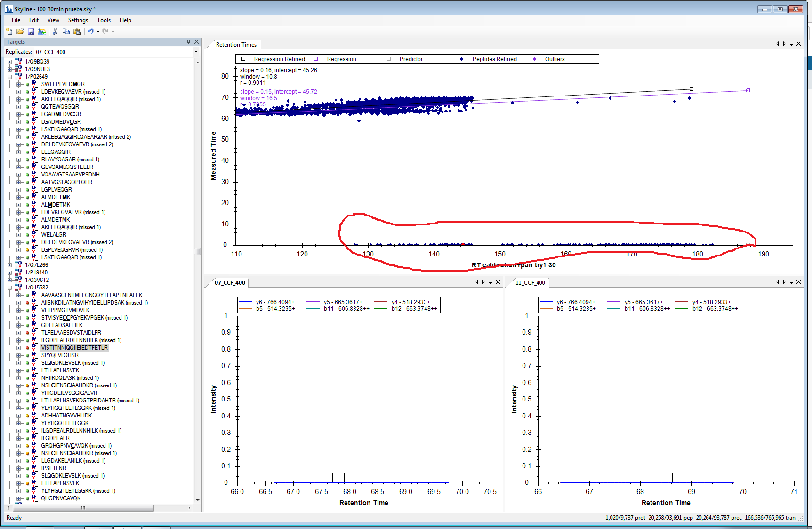
Task: Collapse the 1/P02649 protein node
Action: click(9, 77)
